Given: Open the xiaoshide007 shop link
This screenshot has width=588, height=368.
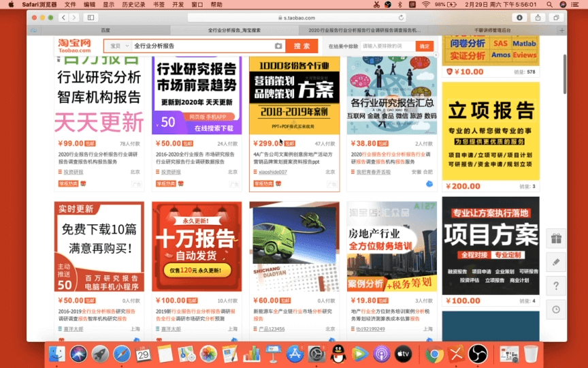Looking at the screenshot, I should click(273, 172).
